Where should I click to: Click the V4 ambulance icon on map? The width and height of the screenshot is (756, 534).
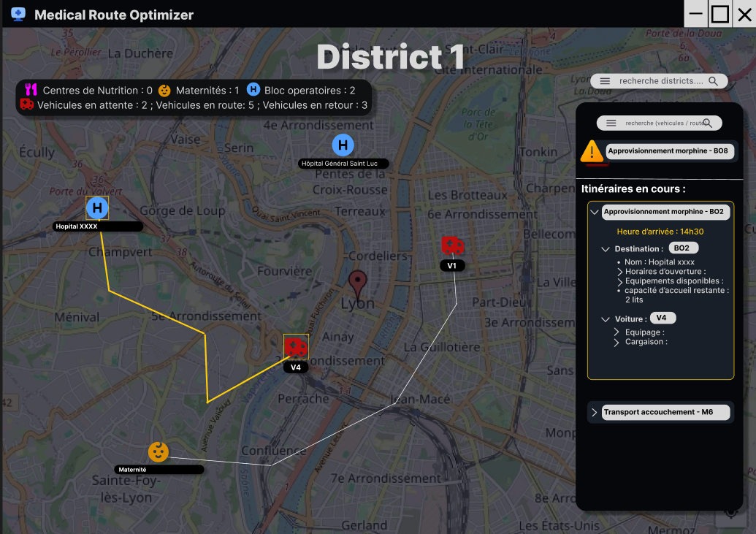(296, 346)
